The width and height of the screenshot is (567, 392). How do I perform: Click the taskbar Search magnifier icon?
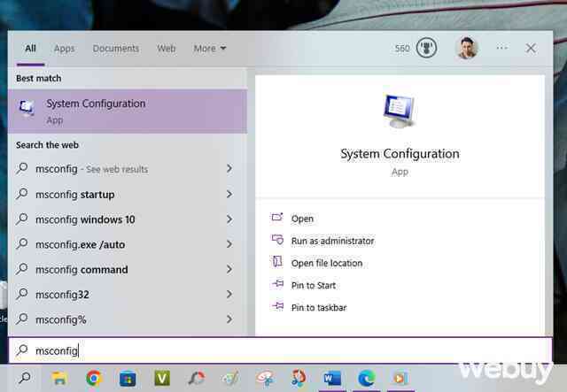click(x=25, y=378)
